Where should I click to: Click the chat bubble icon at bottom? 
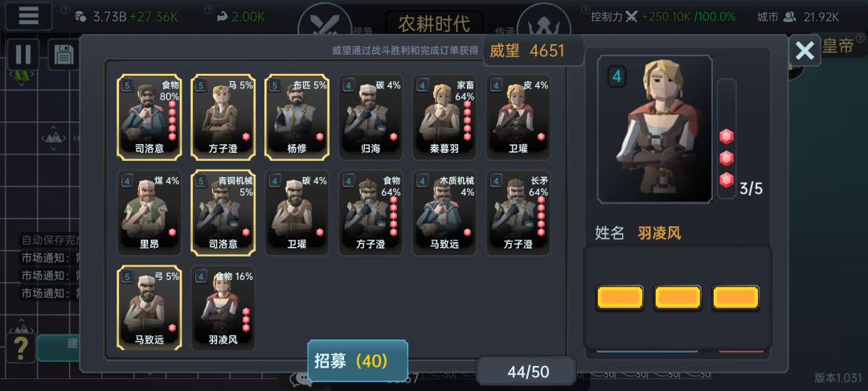(301, 377)
